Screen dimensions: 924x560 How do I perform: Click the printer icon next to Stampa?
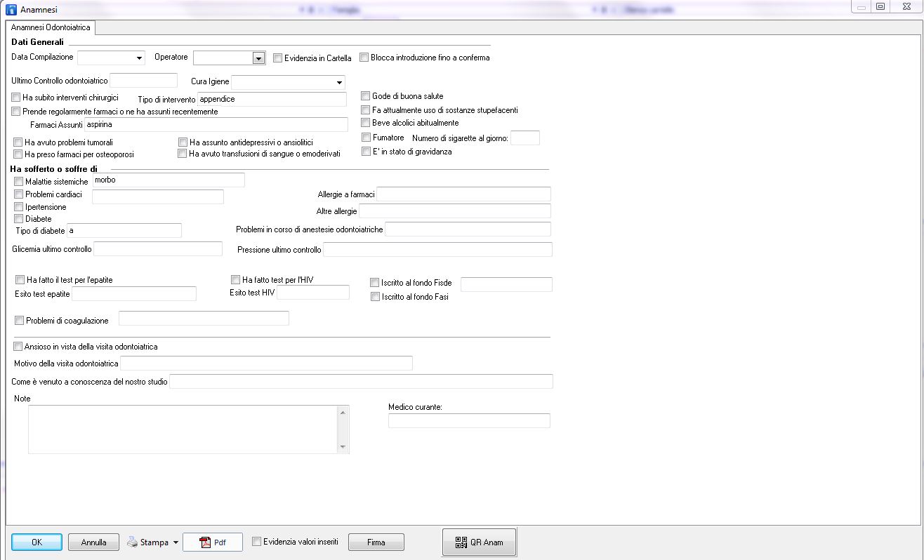pyautogui.click(x=133, y=542)
